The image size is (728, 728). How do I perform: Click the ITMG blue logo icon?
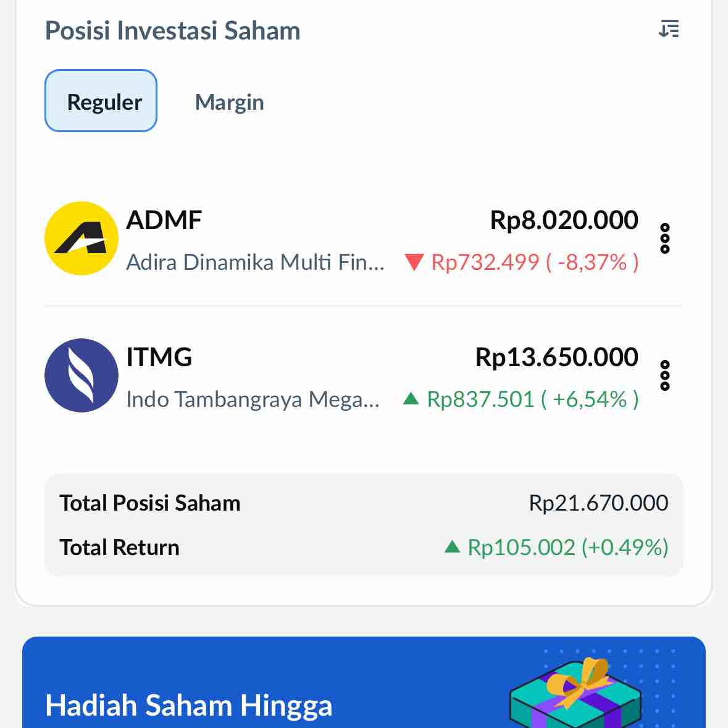pos(82,375)
